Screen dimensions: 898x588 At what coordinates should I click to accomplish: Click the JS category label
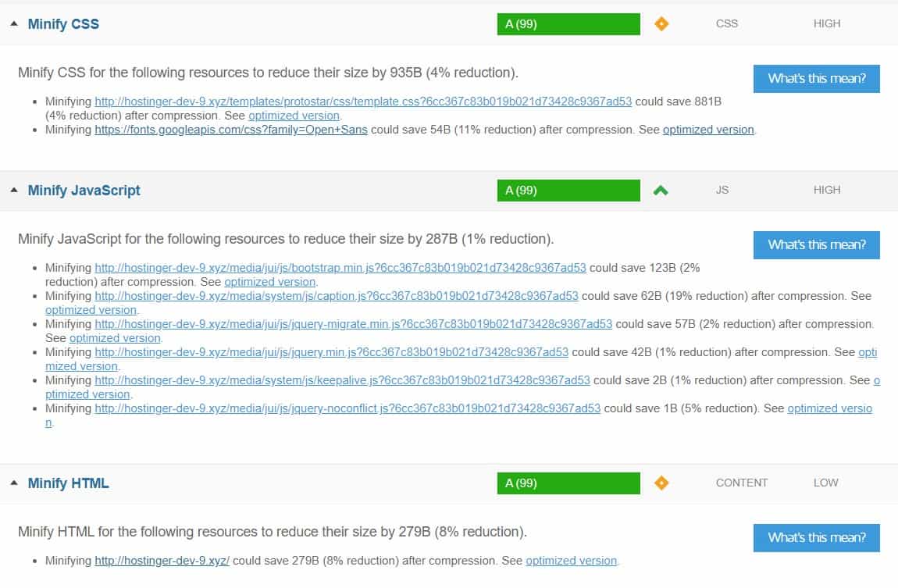click(x=722, y=190)
